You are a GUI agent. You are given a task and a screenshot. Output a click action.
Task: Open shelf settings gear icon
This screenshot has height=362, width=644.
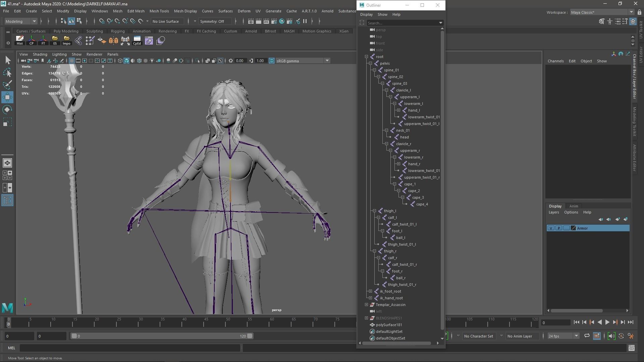(8, 43)
